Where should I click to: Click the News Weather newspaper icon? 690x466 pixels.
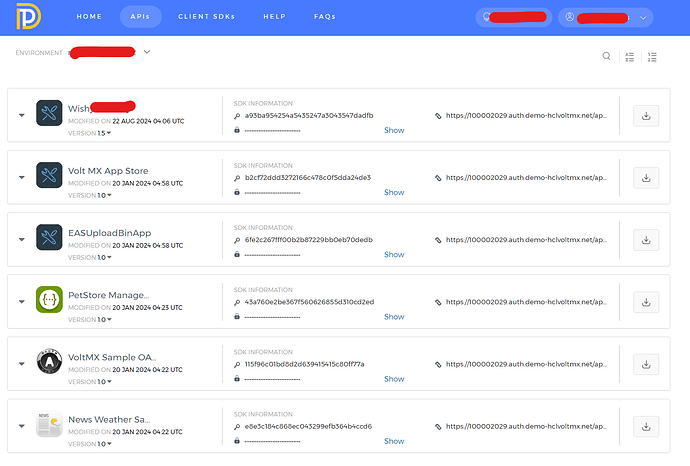click(x=49, y=423)
